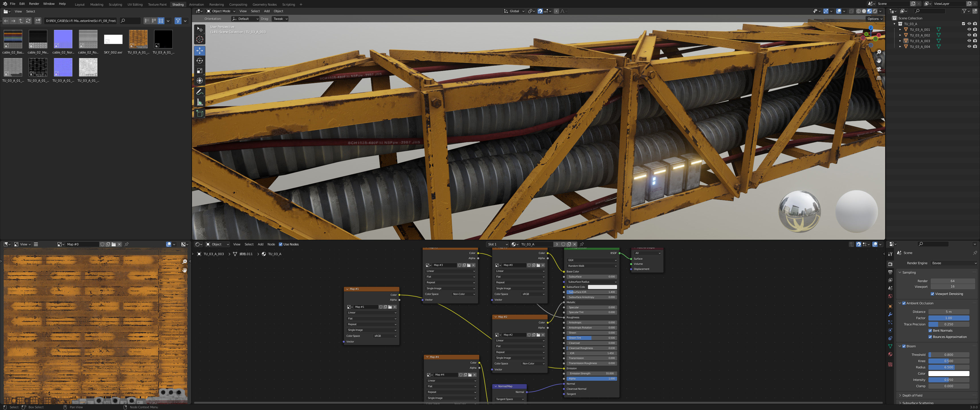Open the Render menu
This screenshot has height=410, width=980.
(34, 4)
